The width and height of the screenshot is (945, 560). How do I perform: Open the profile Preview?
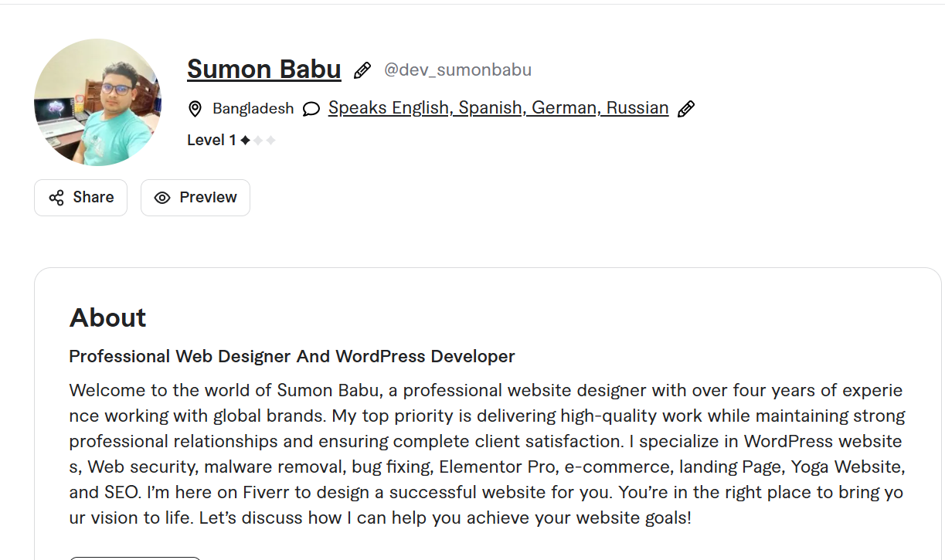195,198
